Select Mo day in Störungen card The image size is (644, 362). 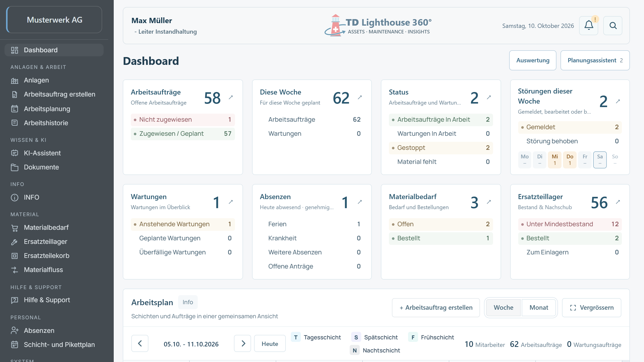tap(525, 160)
